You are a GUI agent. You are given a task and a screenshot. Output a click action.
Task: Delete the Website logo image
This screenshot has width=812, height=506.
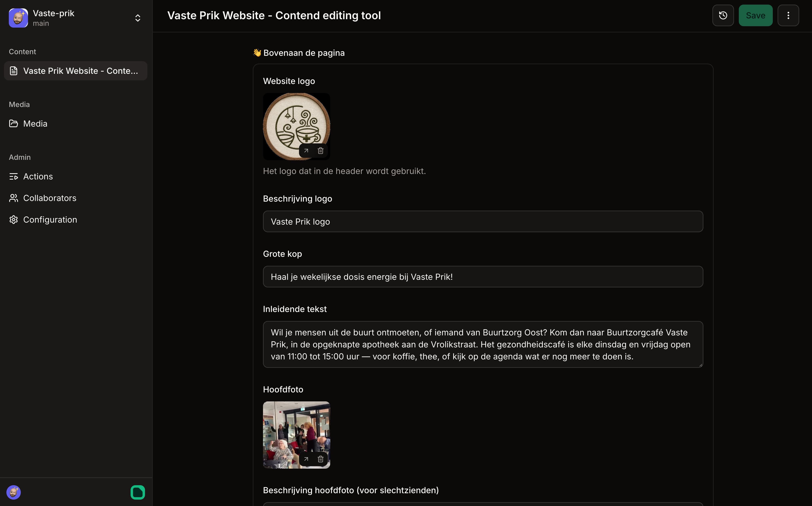coord(321,151)
